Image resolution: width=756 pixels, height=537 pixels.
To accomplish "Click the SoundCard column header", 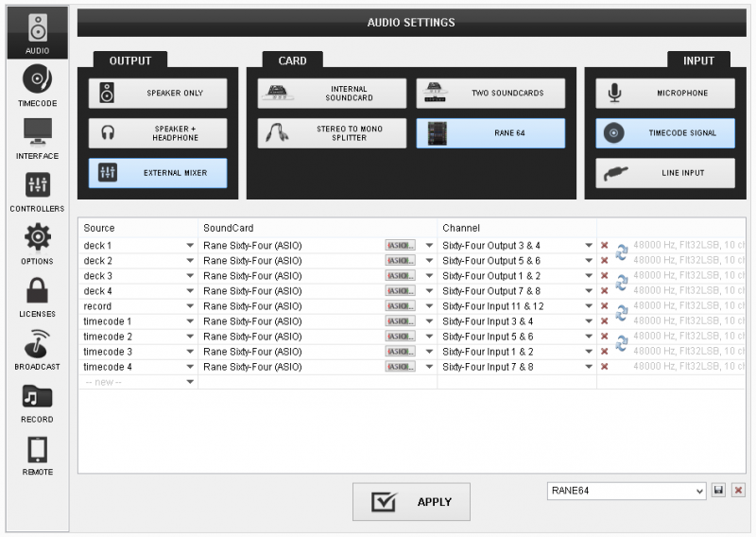I will coord(318,228).
